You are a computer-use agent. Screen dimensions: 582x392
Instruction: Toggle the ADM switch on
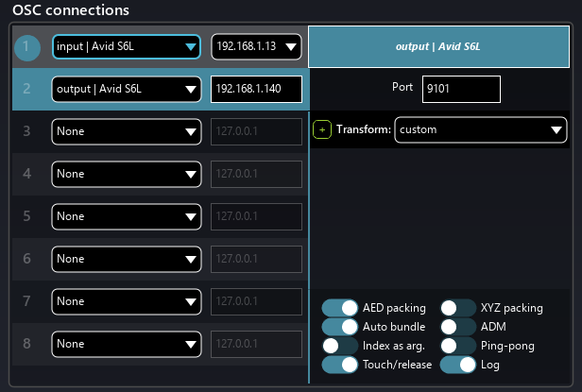(x=458, y=327)
